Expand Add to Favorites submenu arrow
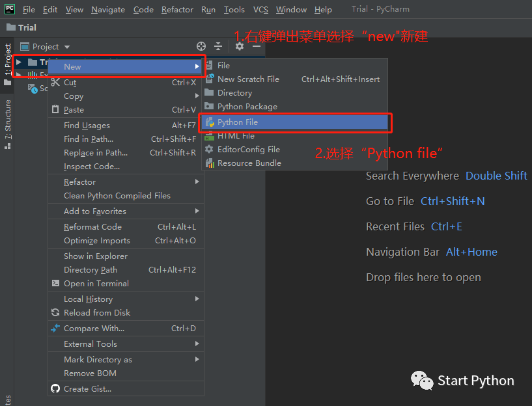Viewport: 532px width, 406px height. tap(197, 211)
